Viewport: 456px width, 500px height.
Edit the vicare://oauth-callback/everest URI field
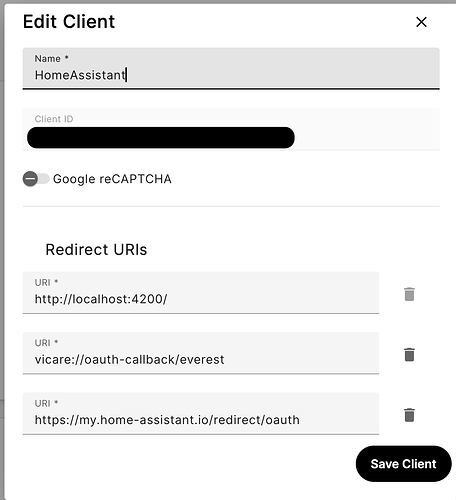click(x=201, y=353)
